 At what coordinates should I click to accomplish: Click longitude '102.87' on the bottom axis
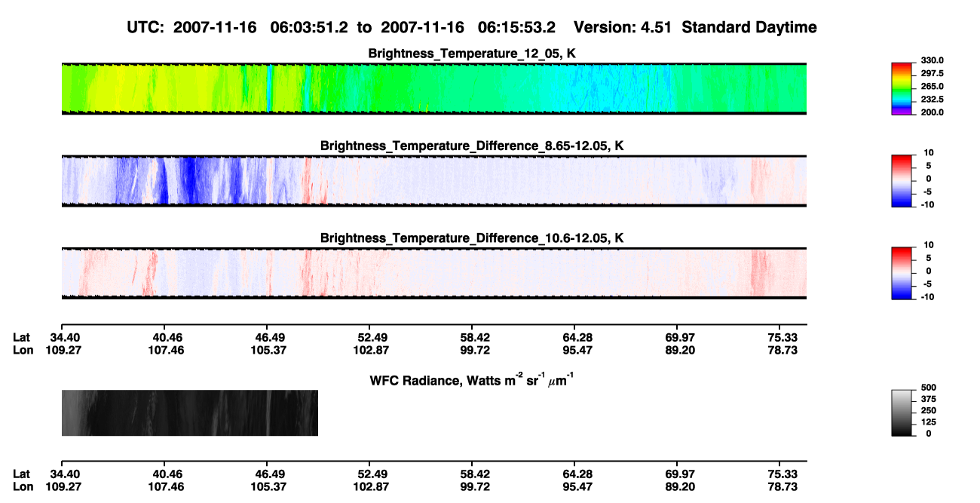(x=369, y=487)
